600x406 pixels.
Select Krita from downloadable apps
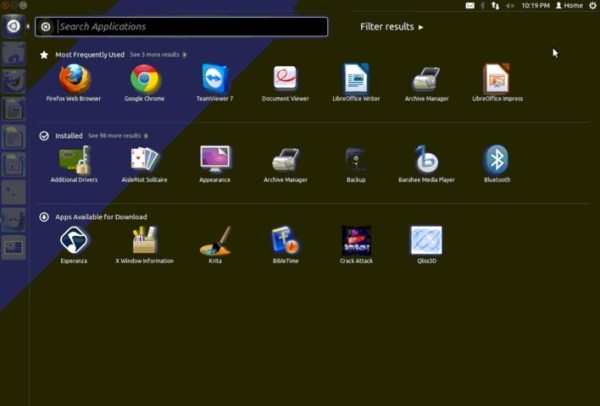(215, 240)
